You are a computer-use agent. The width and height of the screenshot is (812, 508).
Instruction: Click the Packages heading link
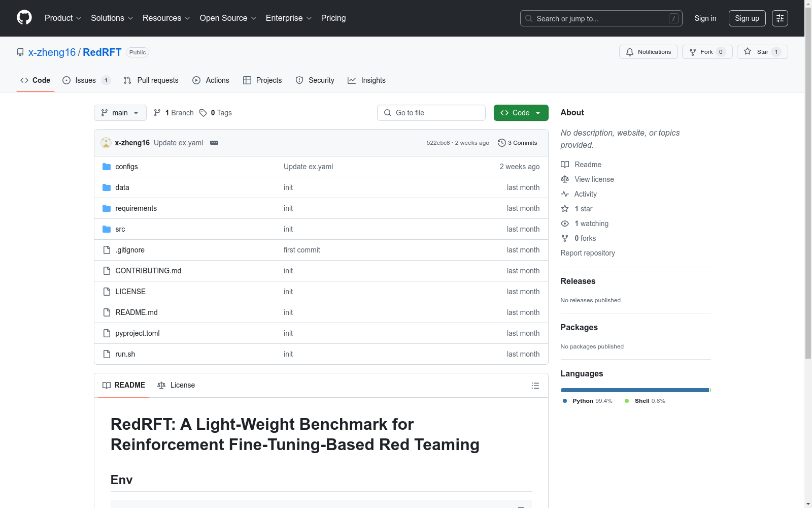(579, 327)
